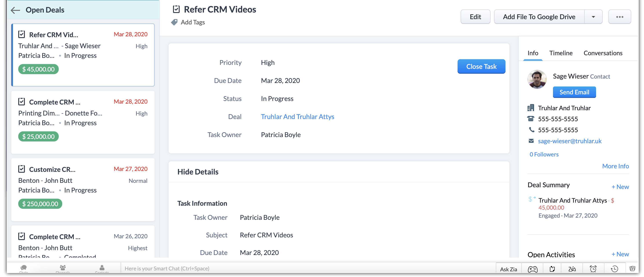Screen dimensions: 644x277
Task: Switch to the Conversations tab
Action: pos(603,53)
